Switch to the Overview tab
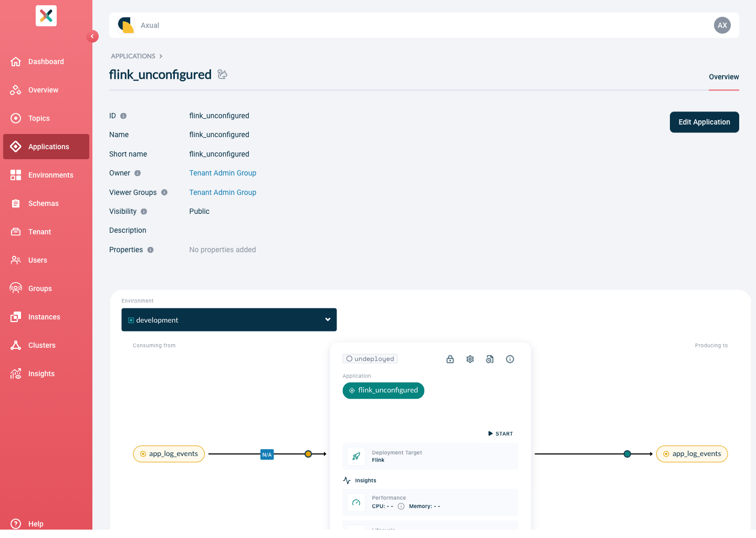Screen dimensions: 756x538 pyautogui.click(x=724, y=77)
